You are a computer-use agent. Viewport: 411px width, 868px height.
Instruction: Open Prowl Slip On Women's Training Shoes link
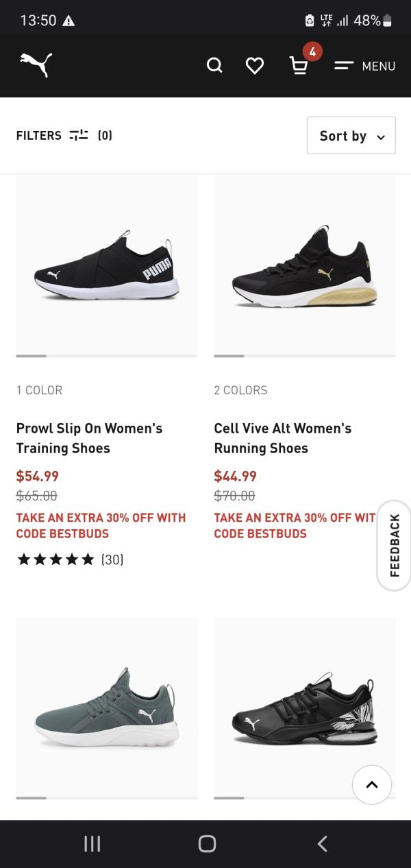[x=89, y=438]
